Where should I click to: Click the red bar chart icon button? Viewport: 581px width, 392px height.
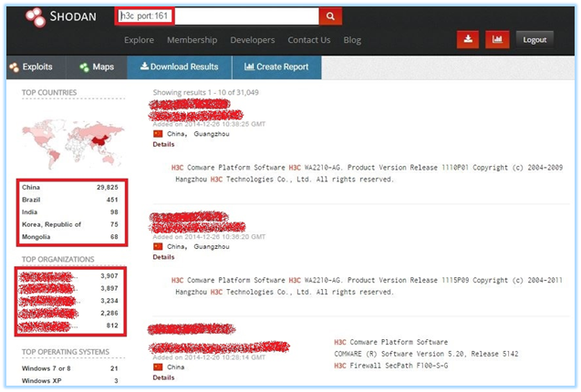pyautogui.click(x=497, y=39)
